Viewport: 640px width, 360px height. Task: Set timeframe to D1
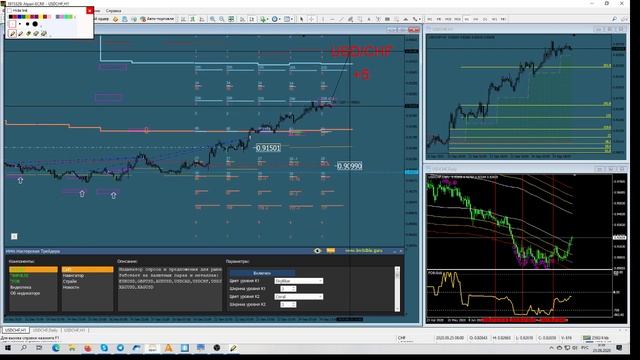coord(485,19)
